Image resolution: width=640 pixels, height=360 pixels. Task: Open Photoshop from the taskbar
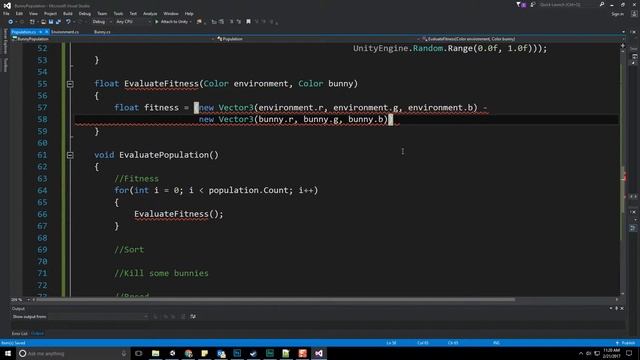click(x=237, y=353)
